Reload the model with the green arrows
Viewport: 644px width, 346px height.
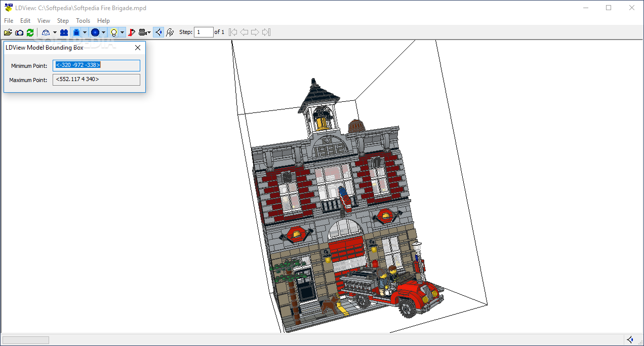[30, 32]
